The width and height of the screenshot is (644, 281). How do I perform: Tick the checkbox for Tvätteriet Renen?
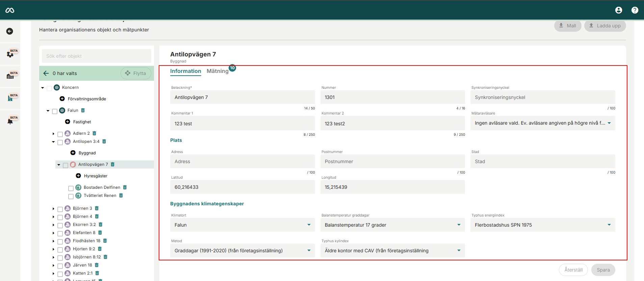[71, 196]
